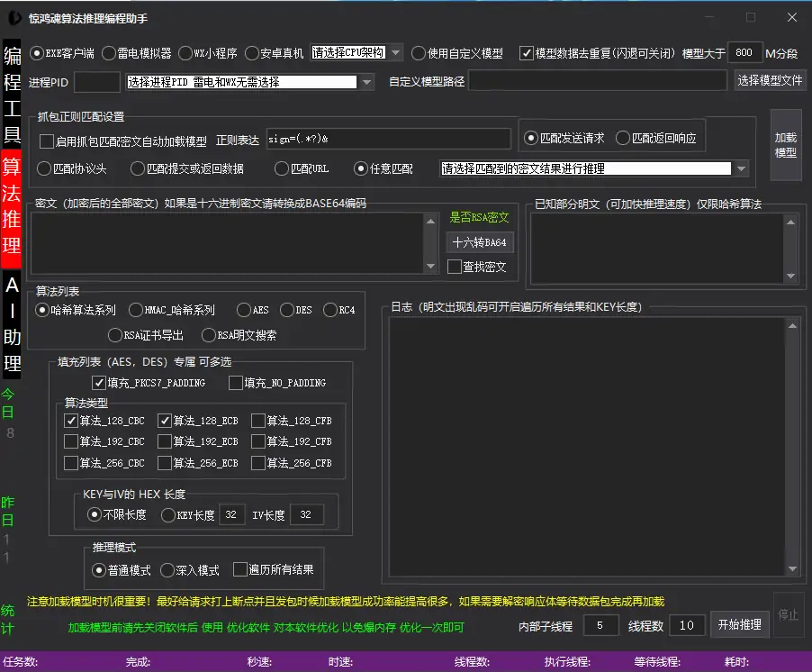Click the 正则表达 sign regex field
This screenshot has height=672, width=812.
(388, 139)
